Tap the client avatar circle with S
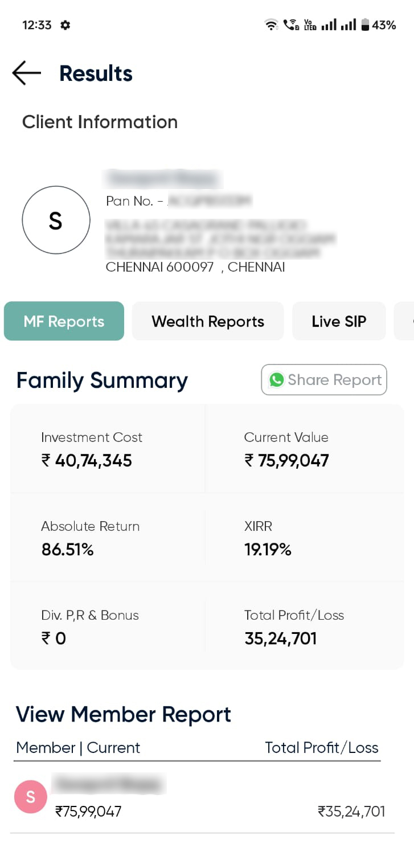 pyautogui.click(x=56, y=220)
